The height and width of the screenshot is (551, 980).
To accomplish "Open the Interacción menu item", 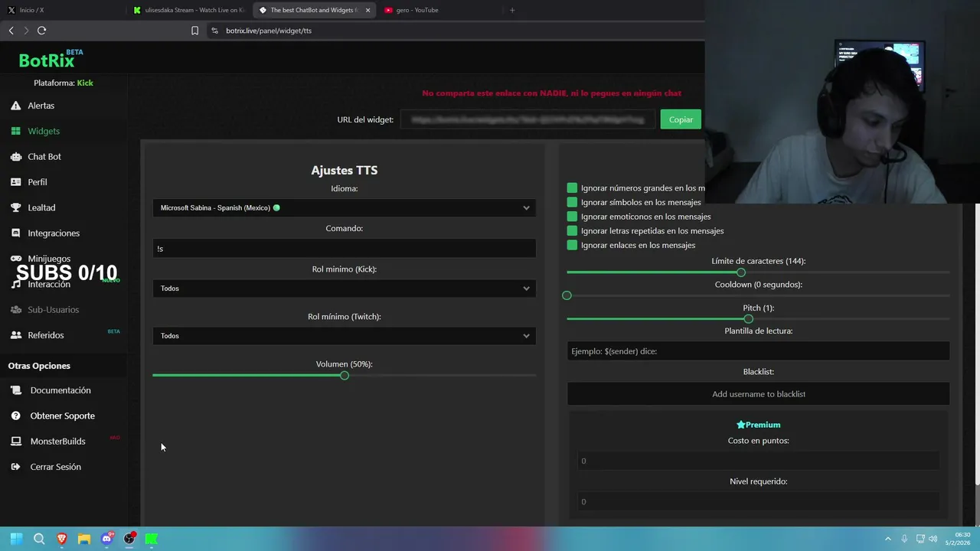I will click(x=49, y=284).
